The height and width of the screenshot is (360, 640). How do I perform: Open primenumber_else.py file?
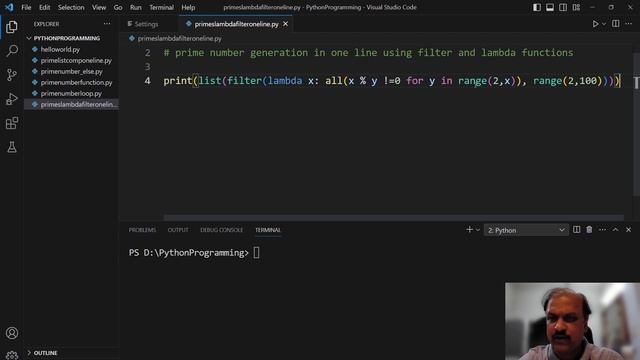[71, 71]
